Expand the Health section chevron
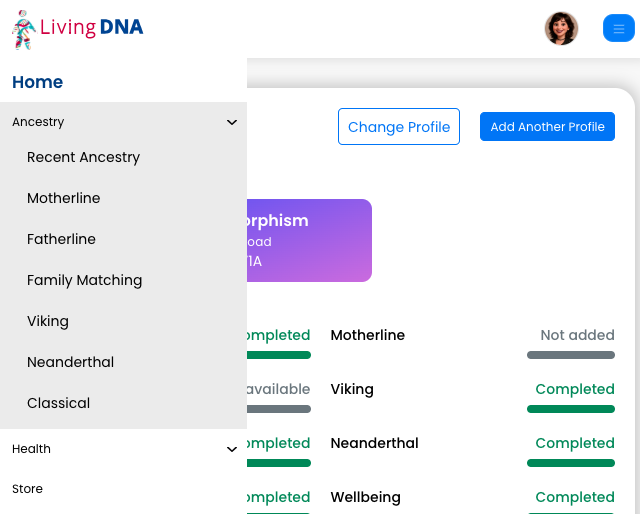640x514 pixels. tap(232, 449)
